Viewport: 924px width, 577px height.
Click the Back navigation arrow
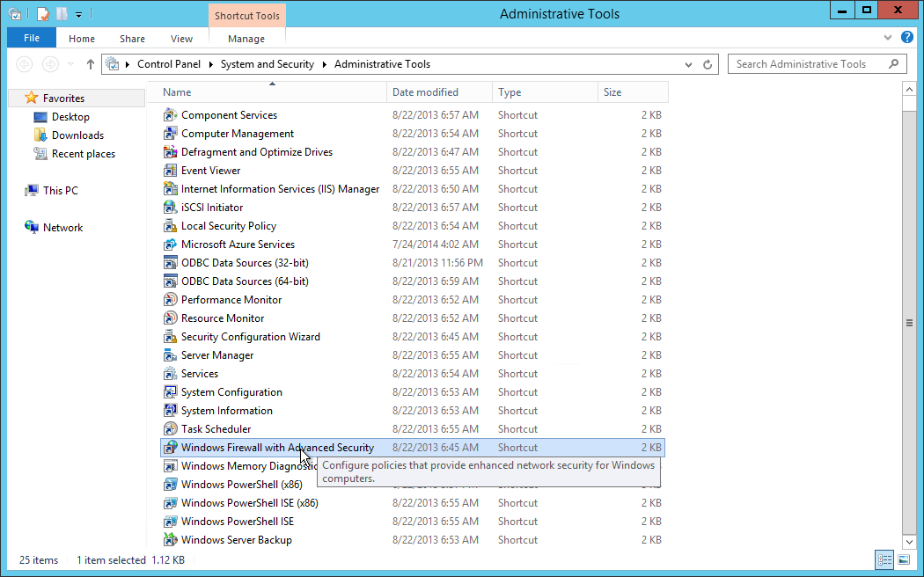pos(24,64)
